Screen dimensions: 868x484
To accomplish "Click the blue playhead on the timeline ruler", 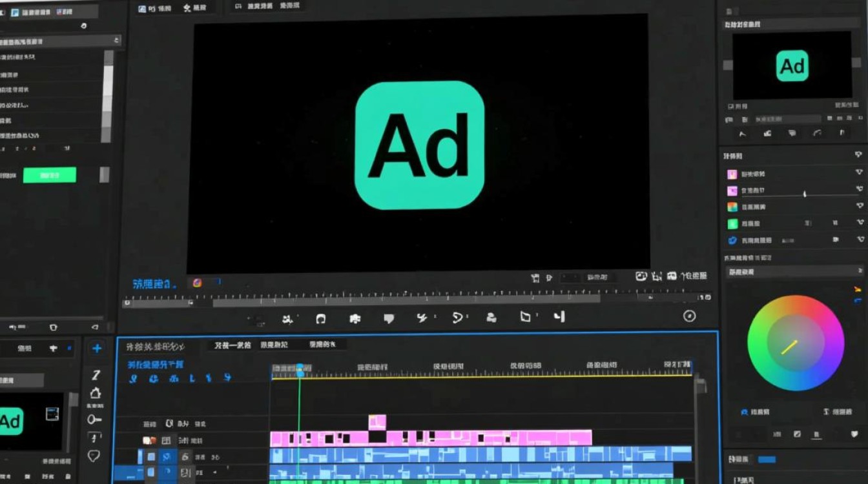I will click(x=300, y=370).
